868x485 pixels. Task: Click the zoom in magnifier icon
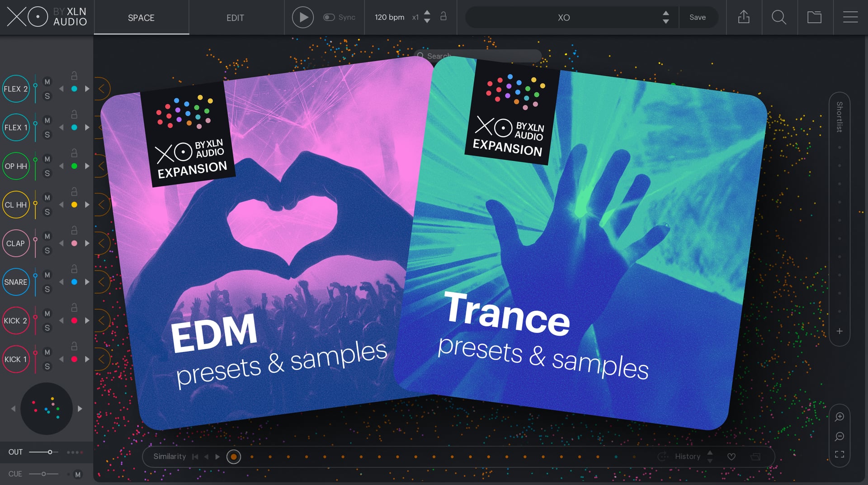pyautogui.click(x=840, y=417)
